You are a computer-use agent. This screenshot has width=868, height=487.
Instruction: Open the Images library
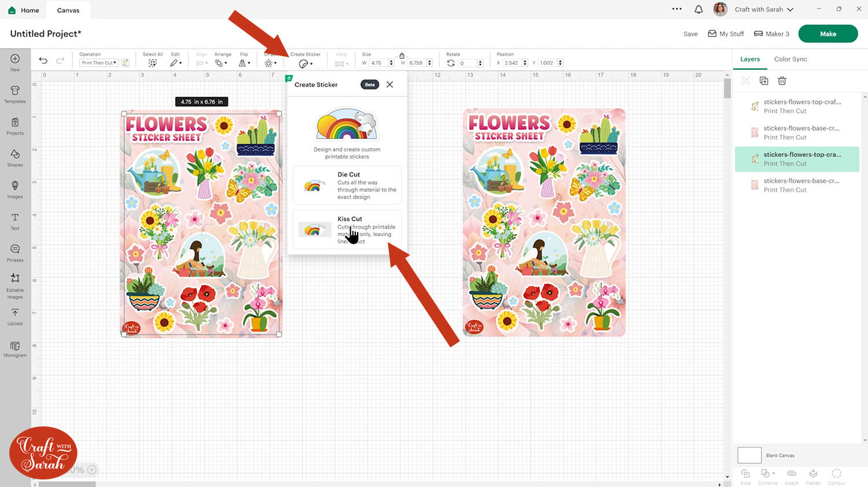15,189
